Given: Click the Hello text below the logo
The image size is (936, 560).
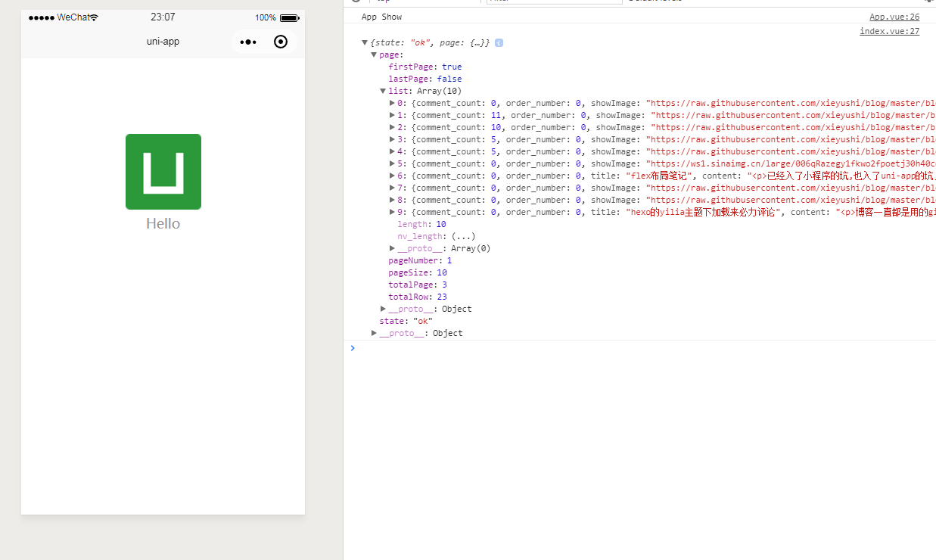Looking at the screenshot, I should 163,223.
